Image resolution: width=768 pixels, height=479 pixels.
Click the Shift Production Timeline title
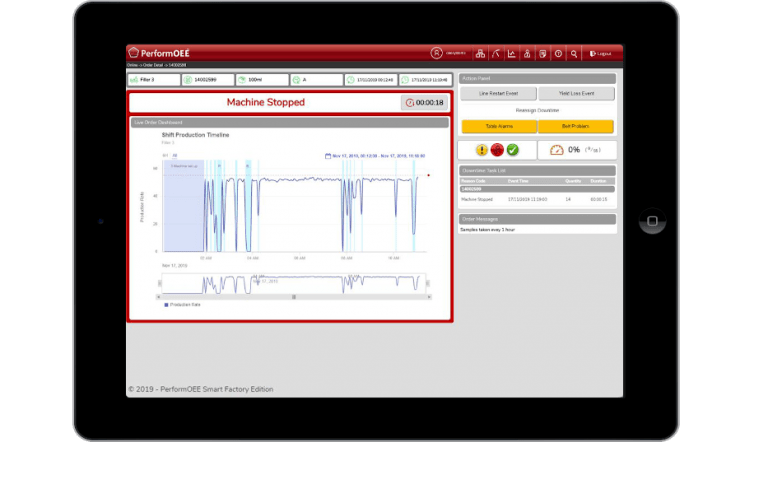(x=195, y=135)
